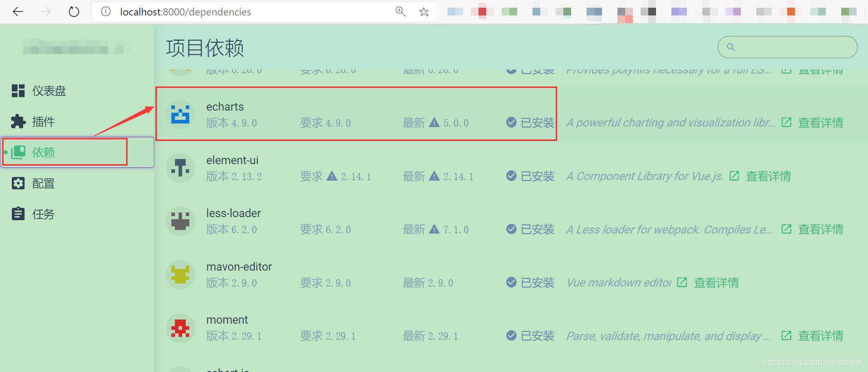Click the echarts package avatar
The height and width of the screenshot is (372, 868).
(180, 114)
